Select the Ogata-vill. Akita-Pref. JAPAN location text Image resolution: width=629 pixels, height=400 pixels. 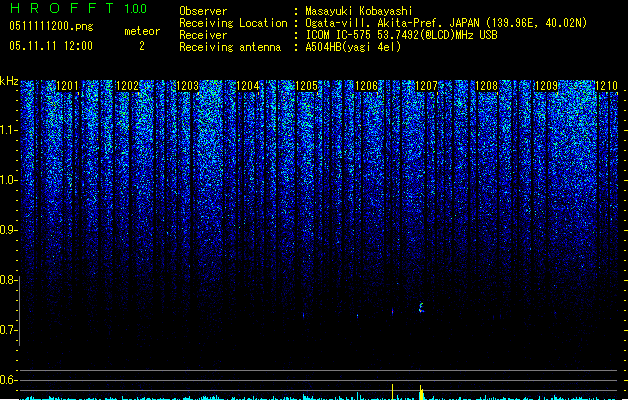pyautogui.click(x=446, y=23)
